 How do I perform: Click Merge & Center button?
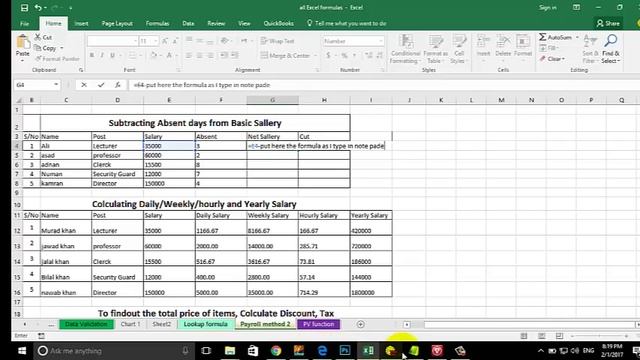(x=285, y=55)
